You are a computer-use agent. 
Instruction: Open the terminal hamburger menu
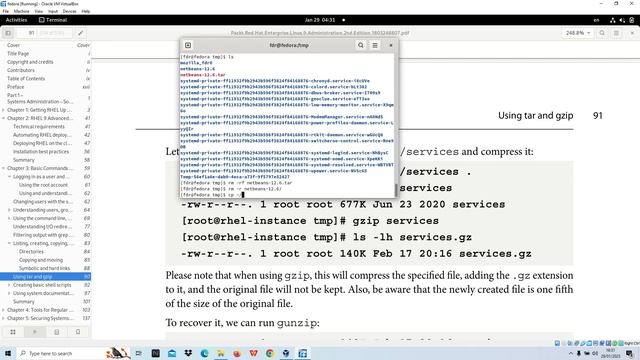click(x=375, y=45)
